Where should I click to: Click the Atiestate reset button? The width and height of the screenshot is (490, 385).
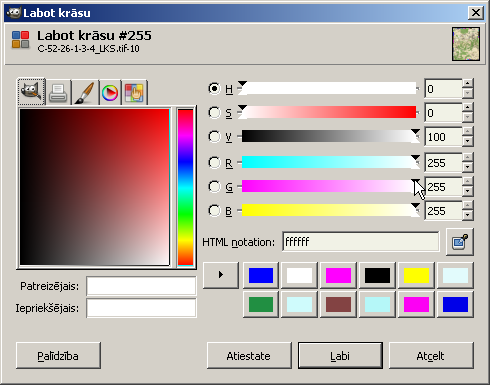[x=249, y=356]
